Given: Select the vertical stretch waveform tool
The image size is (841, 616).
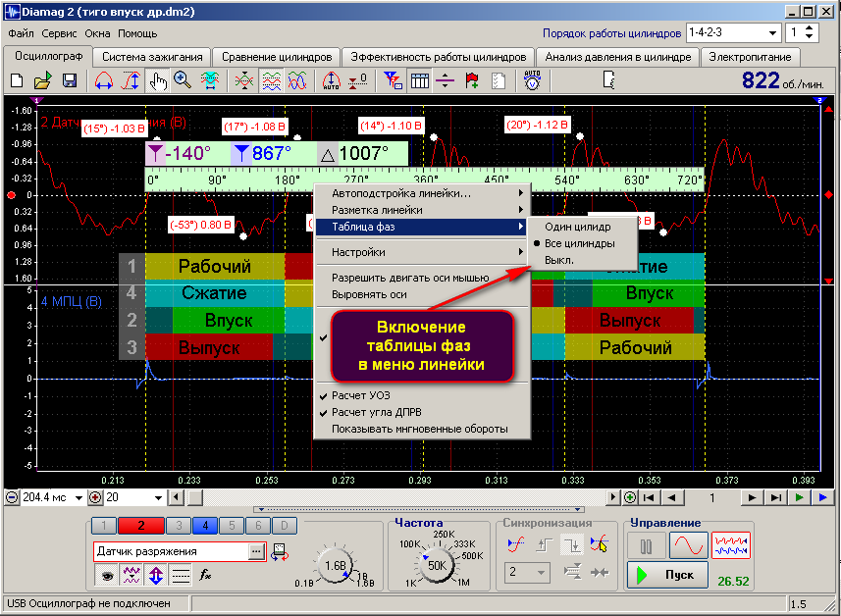Looking at the screenshot, I should 131,81.
